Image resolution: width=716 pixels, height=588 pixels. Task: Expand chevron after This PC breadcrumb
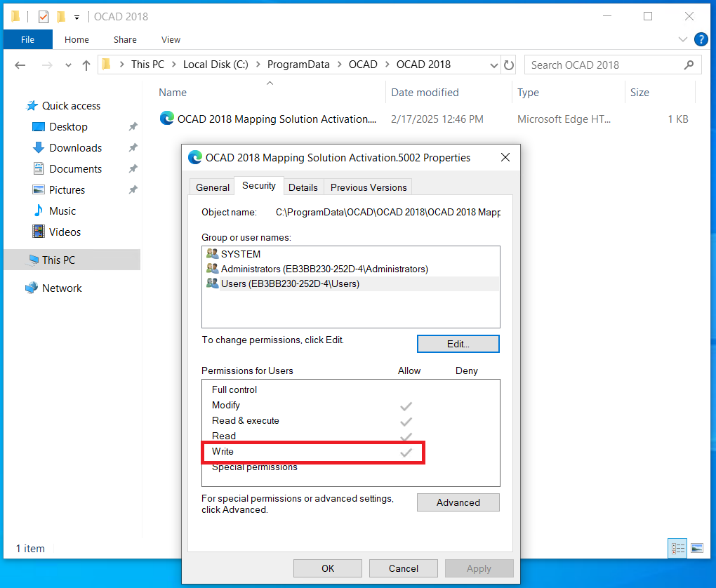coord(173,65)
